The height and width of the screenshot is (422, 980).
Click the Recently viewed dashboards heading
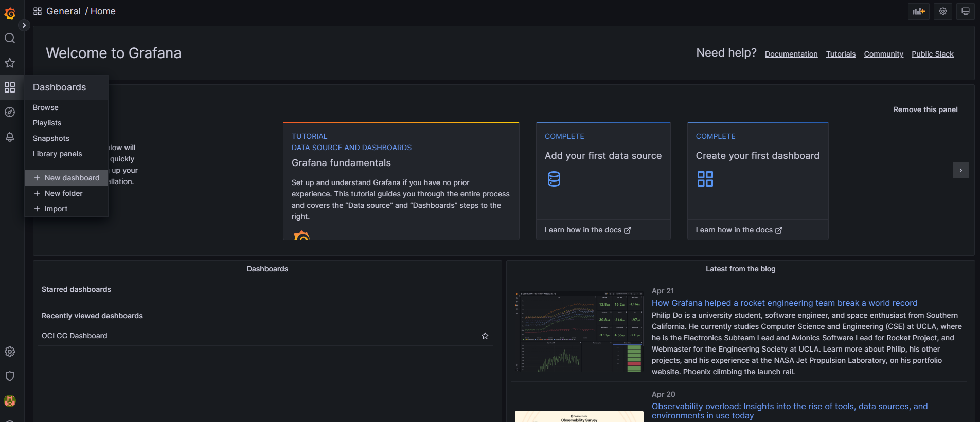[92, 316]
